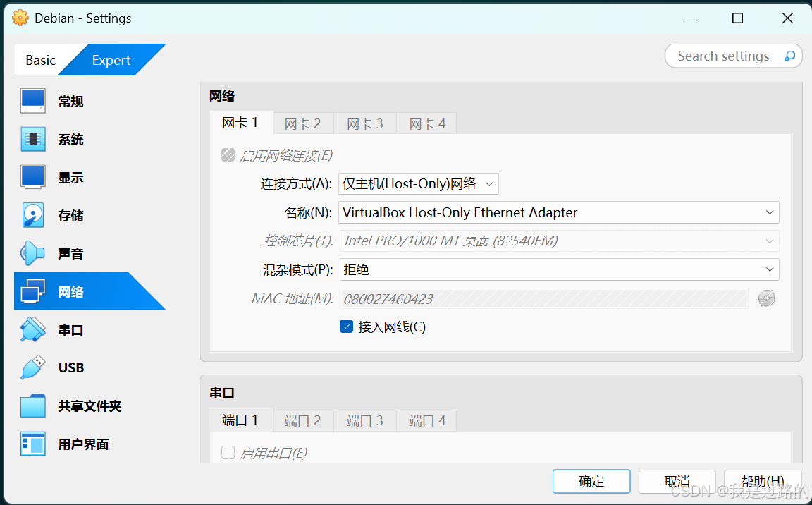This screenshot has width=812, height=505.
Task: Click the MAC 地址 field 080027460423
Action: [x=543, y=299]
